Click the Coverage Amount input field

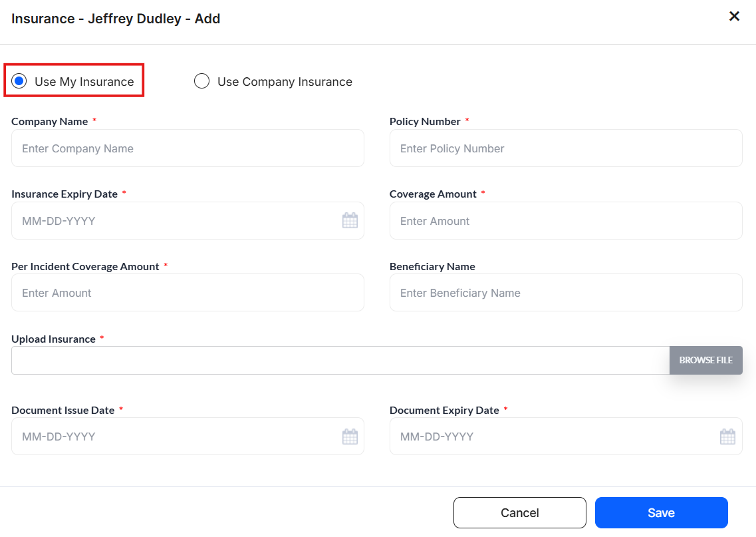click(566, 220)
